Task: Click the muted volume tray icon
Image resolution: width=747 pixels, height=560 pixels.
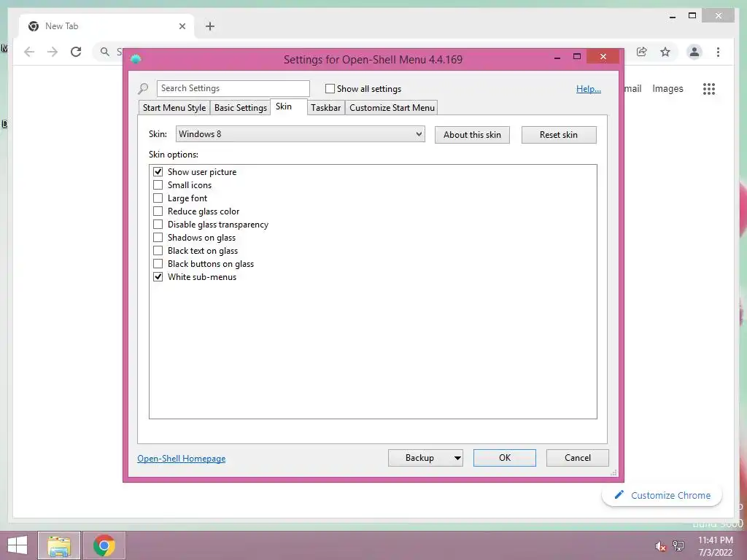Action: coord(660,545)
